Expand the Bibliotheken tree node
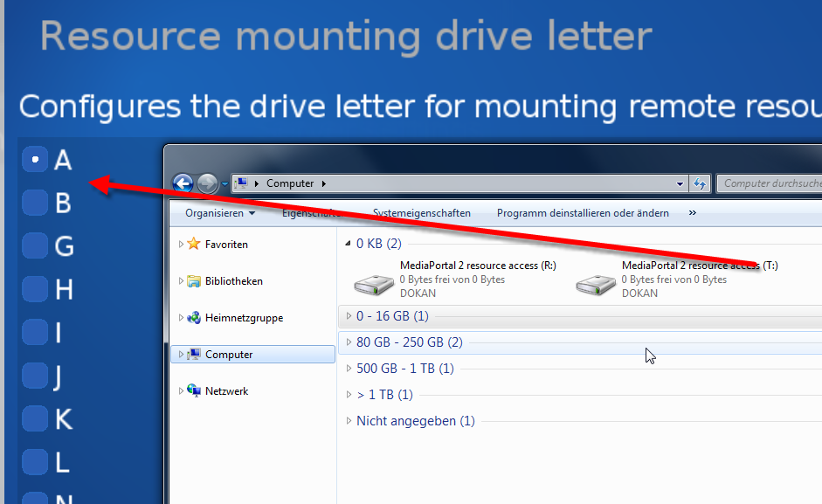This screenshot has height=504, width=822. pos(181,281)
